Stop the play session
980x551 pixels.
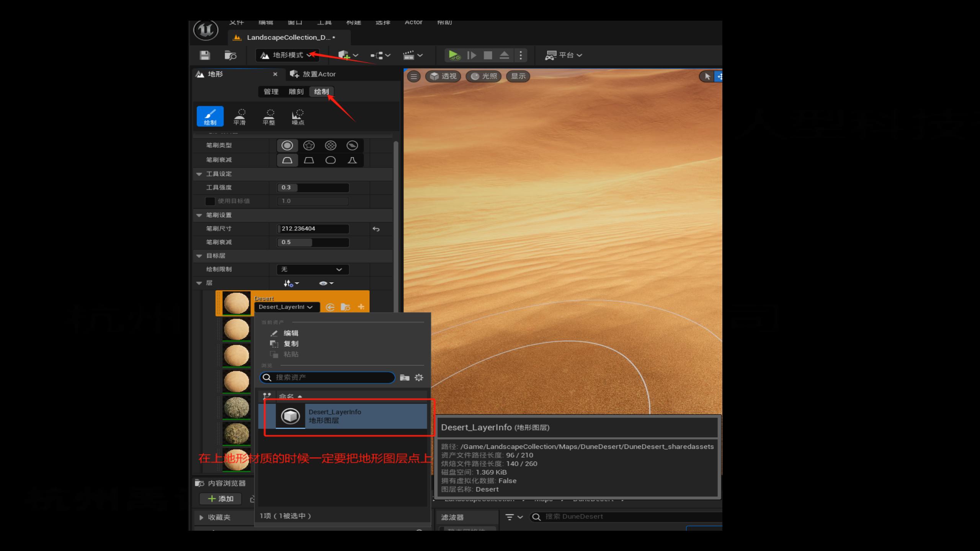click(488, 55)
